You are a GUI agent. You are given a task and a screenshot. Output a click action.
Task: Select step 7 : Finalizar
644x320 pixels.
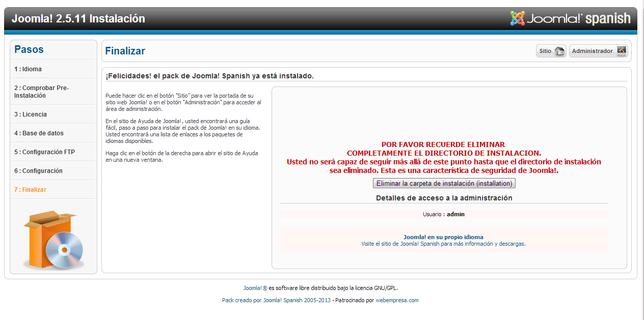(53, 190)
